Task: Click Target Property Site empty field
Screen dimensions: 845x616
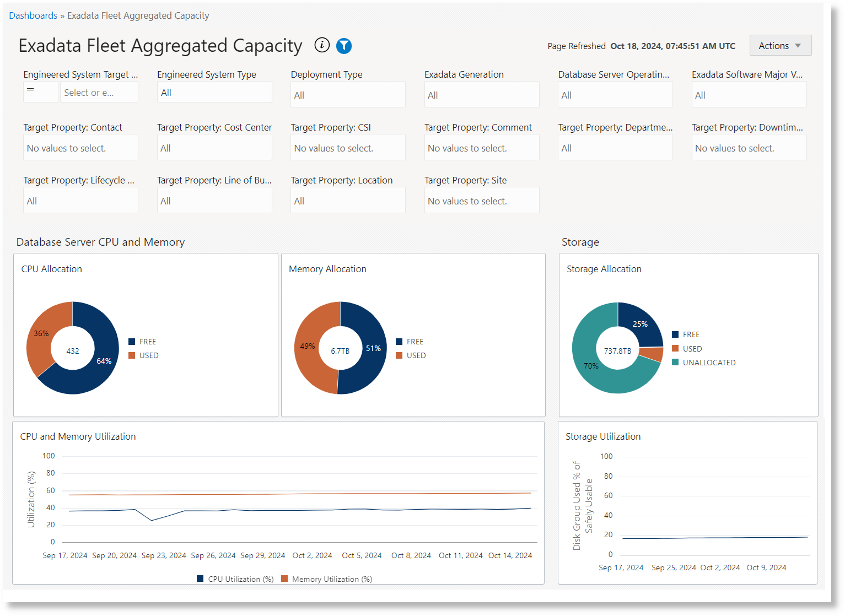Action: [x=482, y=200]
